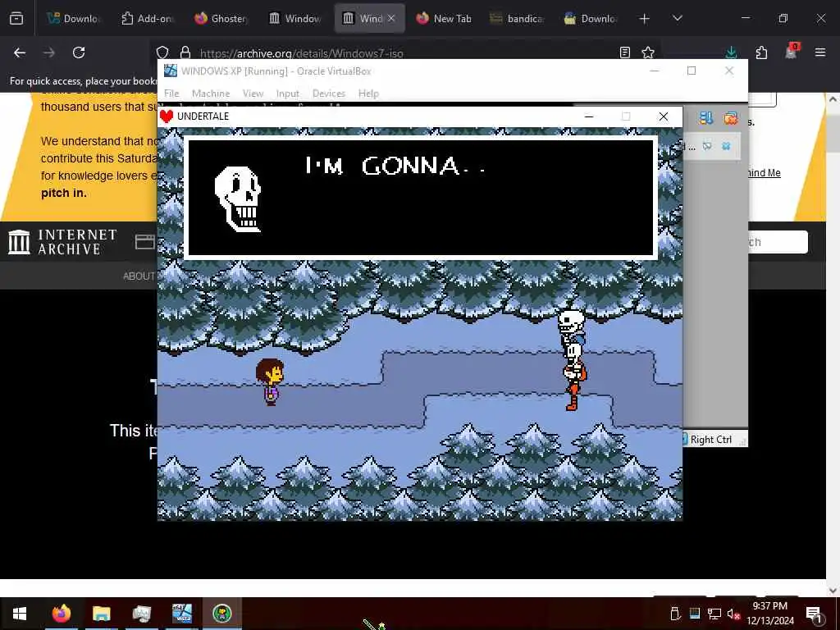Click the Right Ctrl host key indicator
Screen dimensions: 840x630
(x=711, y=440)
